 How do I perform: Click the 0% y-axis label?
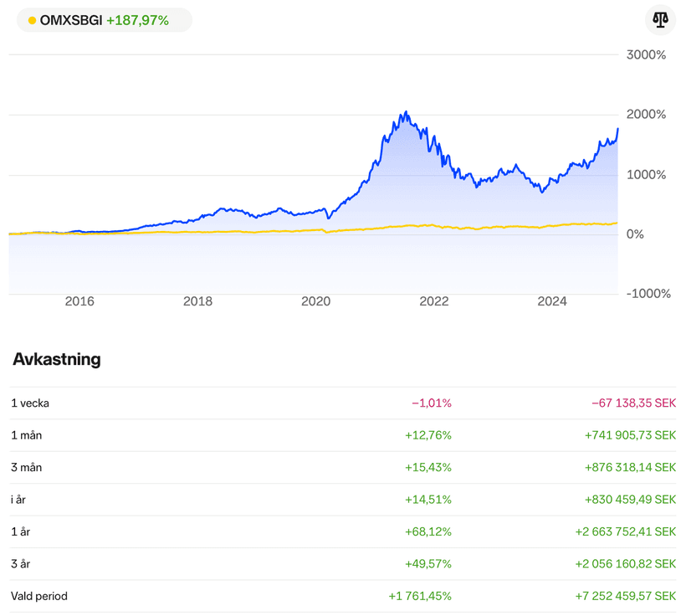pyautogui.click(x=636, y=234)
